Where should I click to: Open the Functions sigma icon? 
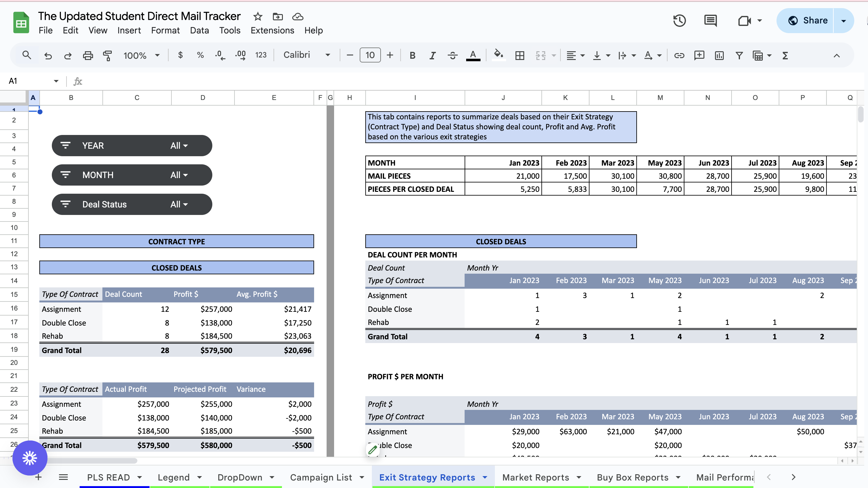(785, 55)
